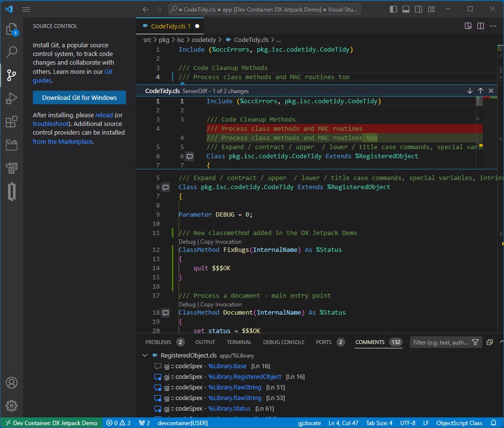Click the Split Editor Right icon
The height and width of the screenshot is (428, 504).
[x=480, y=26]
